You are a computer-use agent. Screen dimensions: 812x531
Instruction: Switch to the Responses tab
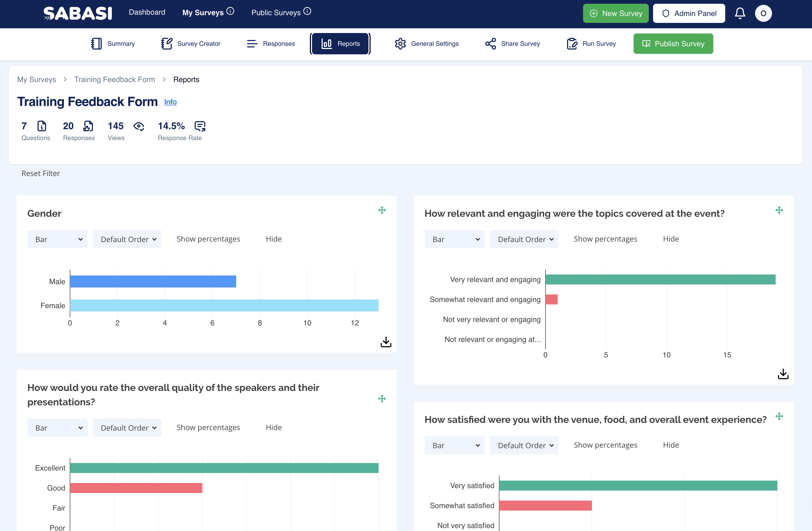point(270,44)
